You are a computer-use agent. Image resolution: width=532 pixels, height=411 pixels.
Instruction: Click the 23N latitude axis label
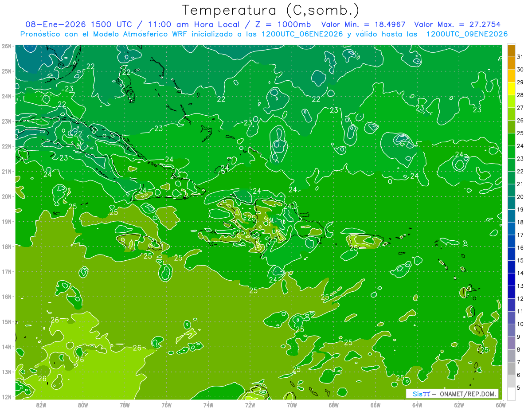(6, 121)
